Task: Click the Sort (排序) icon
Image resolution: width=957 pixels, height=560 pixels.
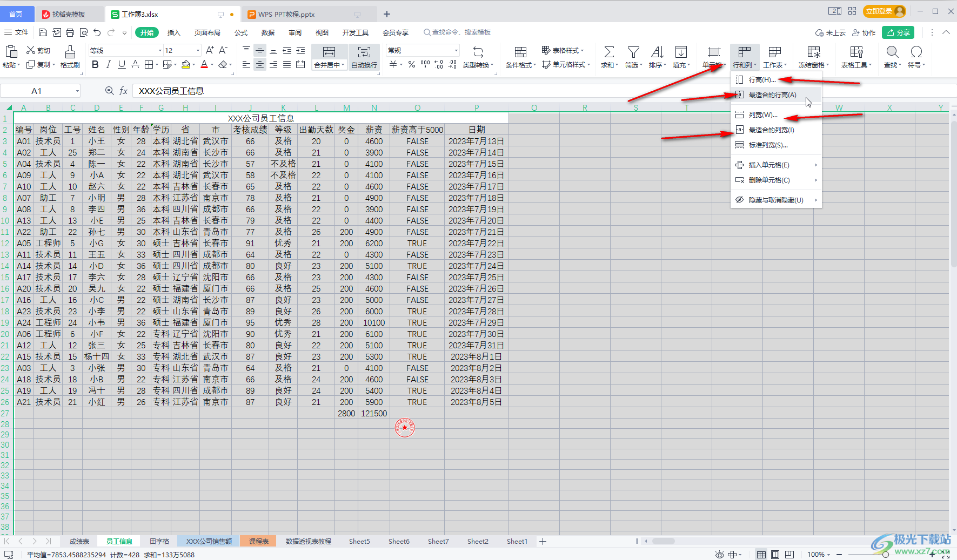Action: [x=658, y=52]
